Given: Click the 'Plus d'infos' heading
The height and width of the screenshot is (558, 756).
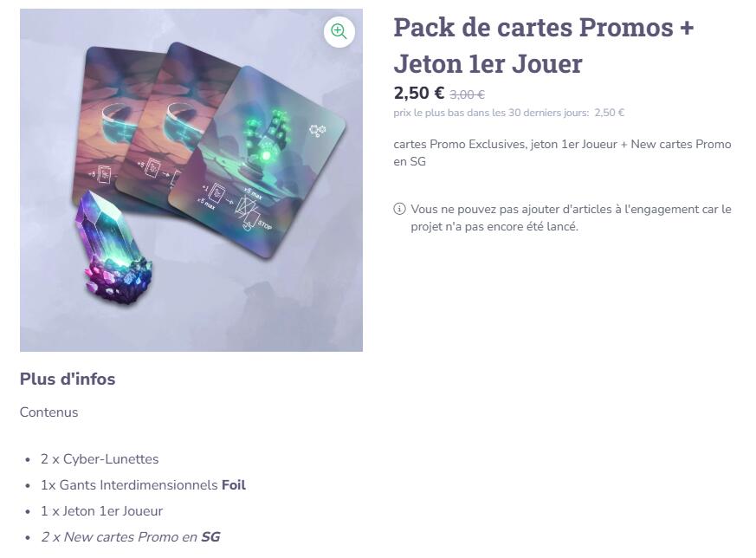Looking at the screenshot, I should (68, 379).
